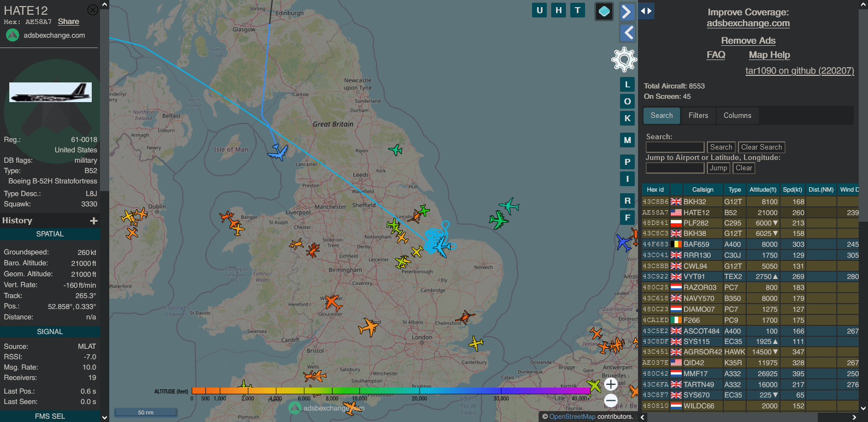Toggle the L labels button

[x=628, y=85]
